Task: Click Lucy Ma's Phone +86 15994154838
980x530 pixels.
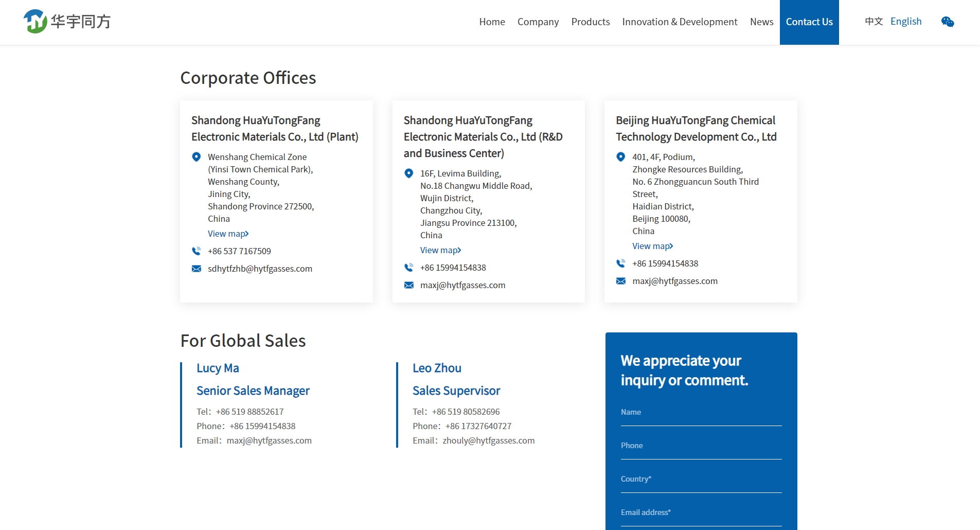Action: (x=262, y=426)
